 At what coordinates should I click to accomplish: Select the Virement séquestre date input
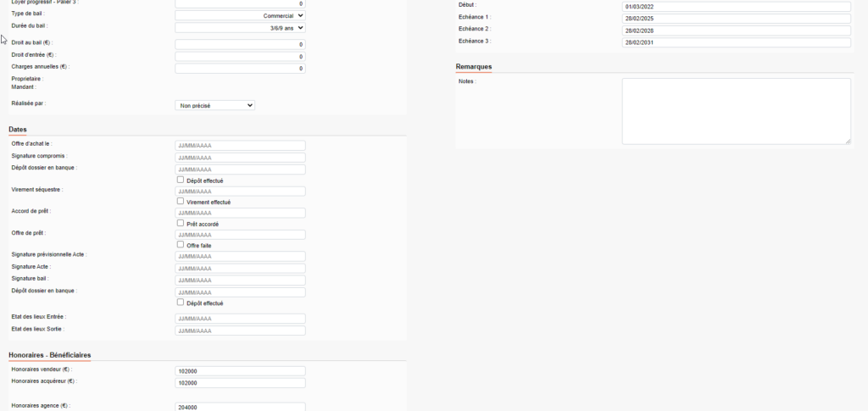tap(240, 192)
